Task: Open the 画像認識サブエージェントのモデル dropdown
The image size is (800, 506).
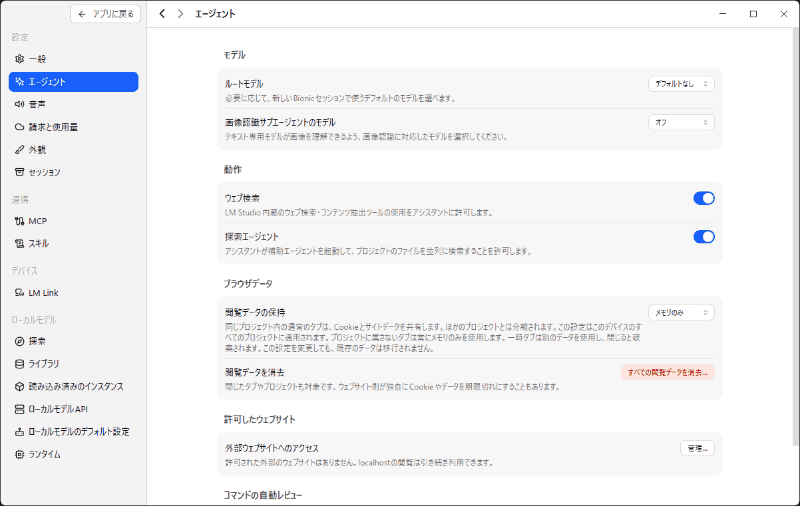Action: click(681, 122)
